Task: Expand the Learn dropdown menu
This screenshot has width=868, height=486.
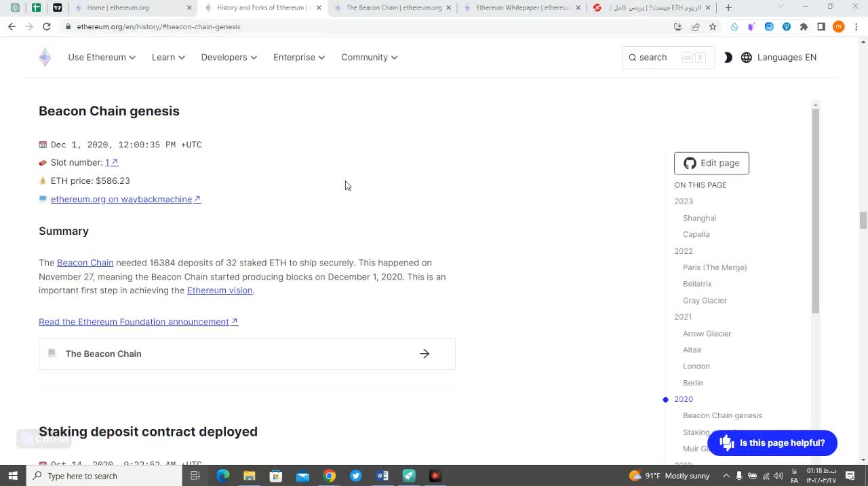Action: (x=168, y=58)
